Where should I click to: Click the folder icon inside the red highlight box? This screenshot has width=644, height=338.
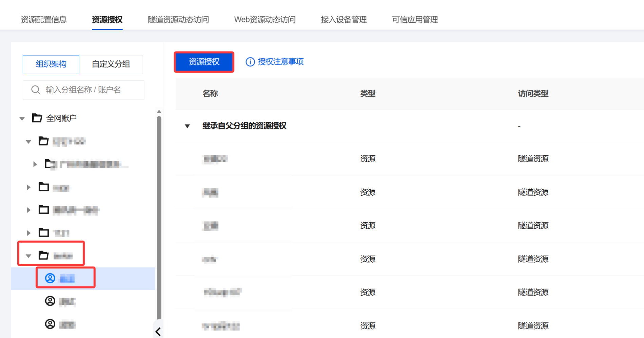tap(43, 255)
